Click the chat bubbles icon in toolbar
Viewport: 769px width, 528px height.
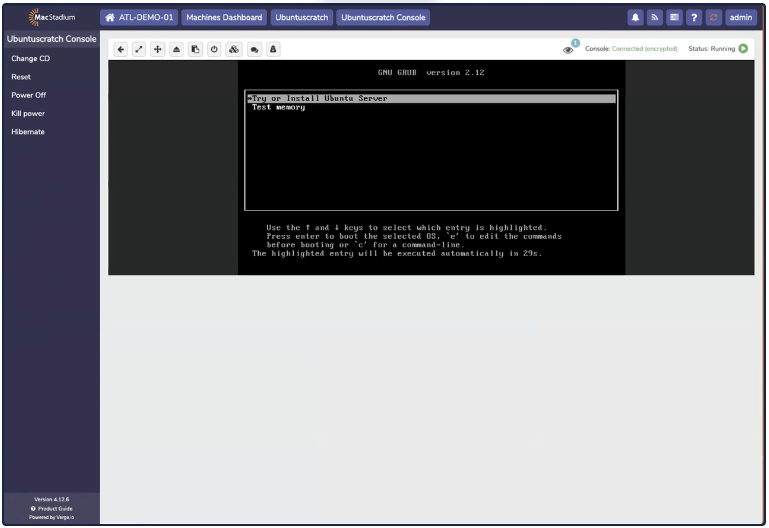253,48
